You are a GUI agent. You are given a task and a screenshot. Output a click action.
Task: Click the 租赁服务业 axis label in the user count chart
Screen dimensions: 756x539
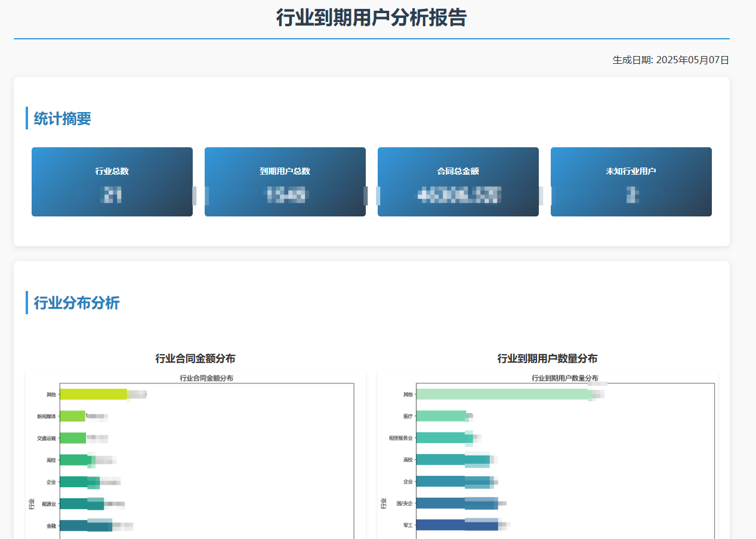(400, 438)
